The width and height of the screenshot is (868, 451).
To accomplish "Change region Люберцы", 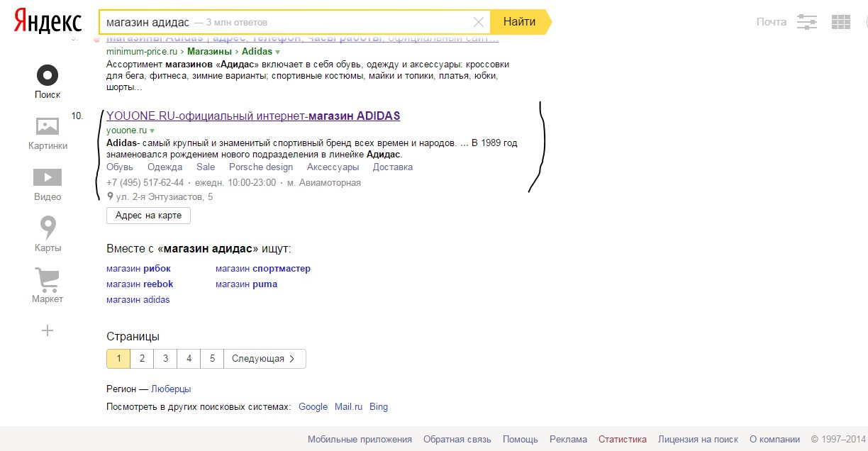I will tap(171, 389).
